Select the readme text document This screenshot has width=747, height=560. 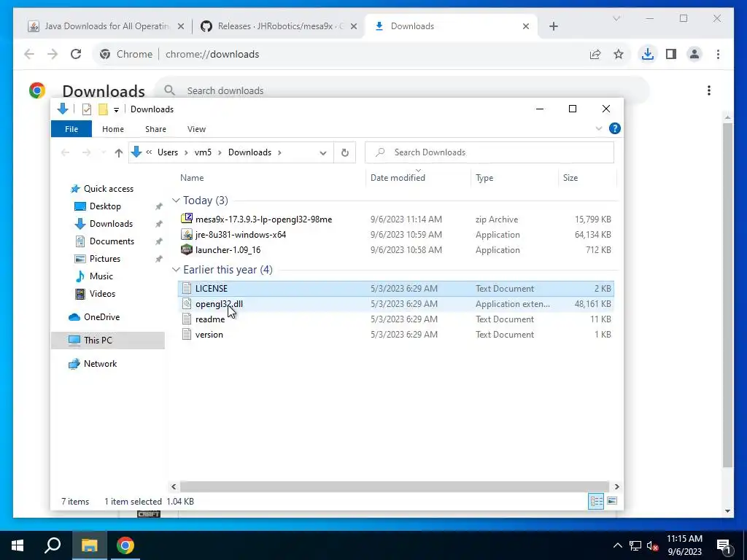coord(396,319)
